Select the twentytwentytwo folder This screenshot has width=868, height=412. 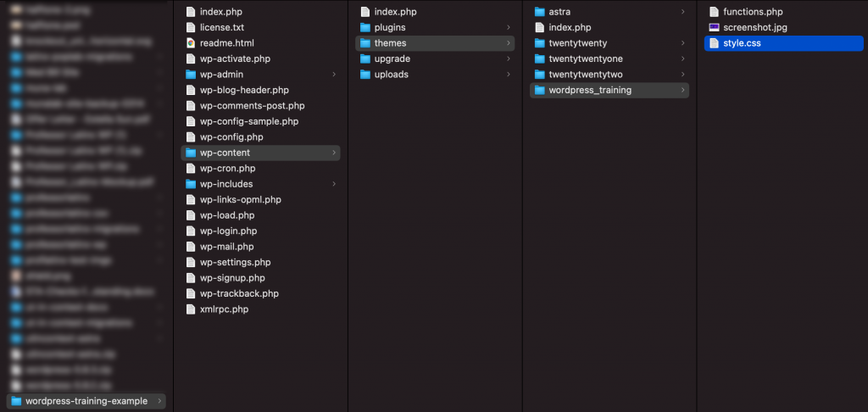coord(609,75)
